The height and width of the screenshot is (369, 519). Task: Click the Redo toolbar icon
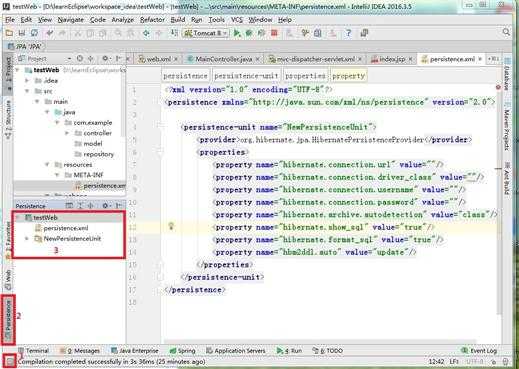[62, 33]
